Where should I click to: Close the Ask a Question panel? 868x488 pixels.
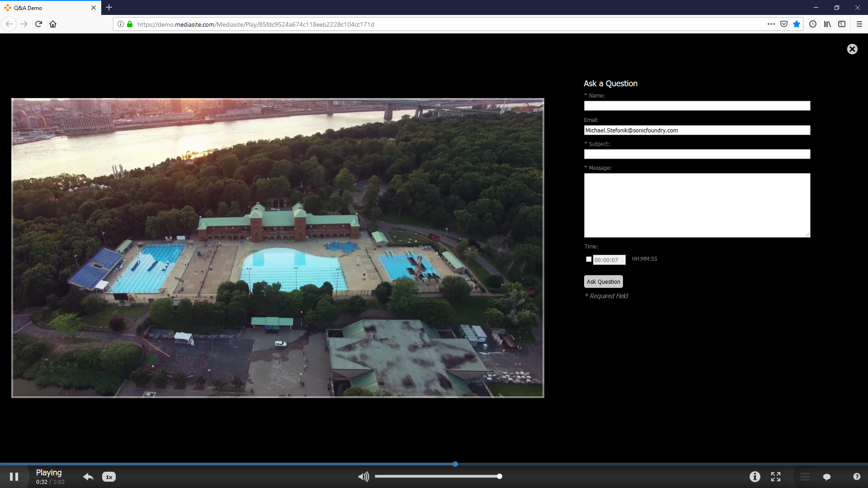(852, 49)
